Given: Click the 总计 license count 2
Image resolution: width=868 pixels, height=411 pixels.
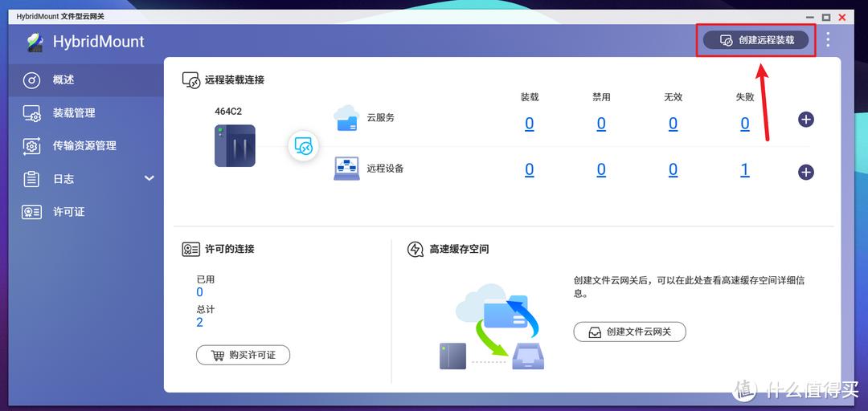Looking at the screenshot, I should 199,323.
